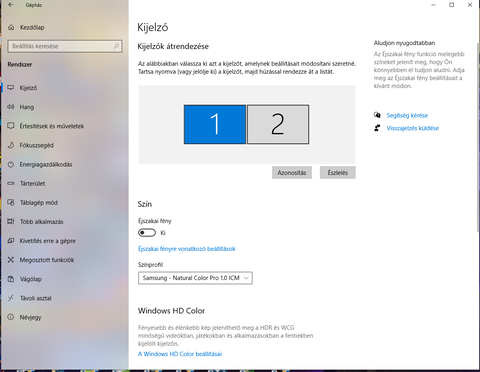Image resolution: width=480 pixels, height=372 pixels.
Task: Open Éjszakai fényre vonatkozó beállítások link
Action: [187, 249]
